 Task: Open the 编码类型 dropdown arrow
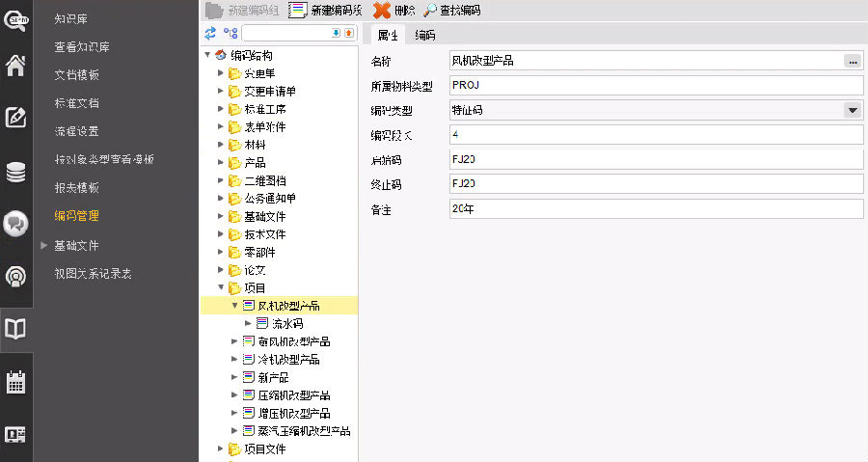(x=854, y=110)
